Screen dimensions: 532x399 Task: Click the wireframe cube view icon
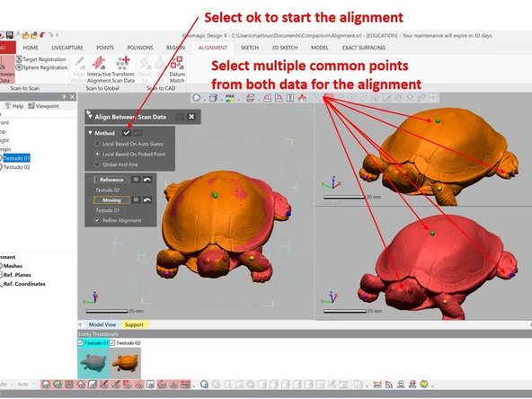[x=250, y=98]
